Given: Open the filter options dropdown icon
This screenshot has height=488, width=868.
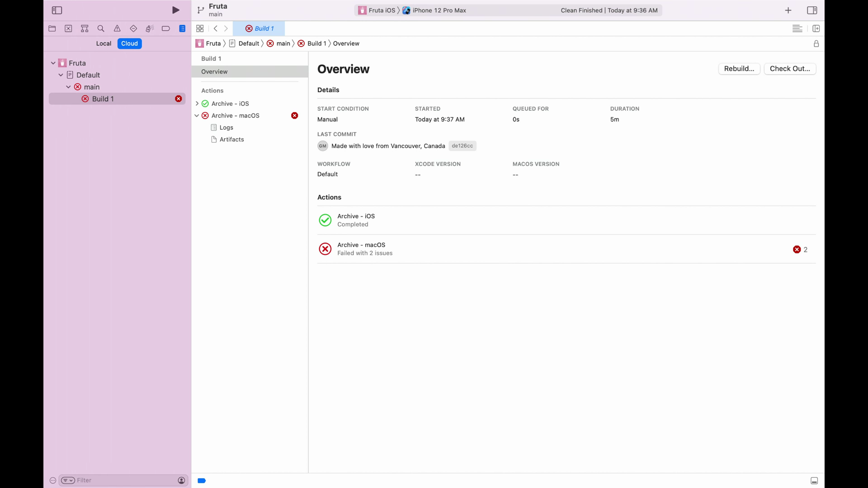Looking at the screenshot, I should [68, 480].
